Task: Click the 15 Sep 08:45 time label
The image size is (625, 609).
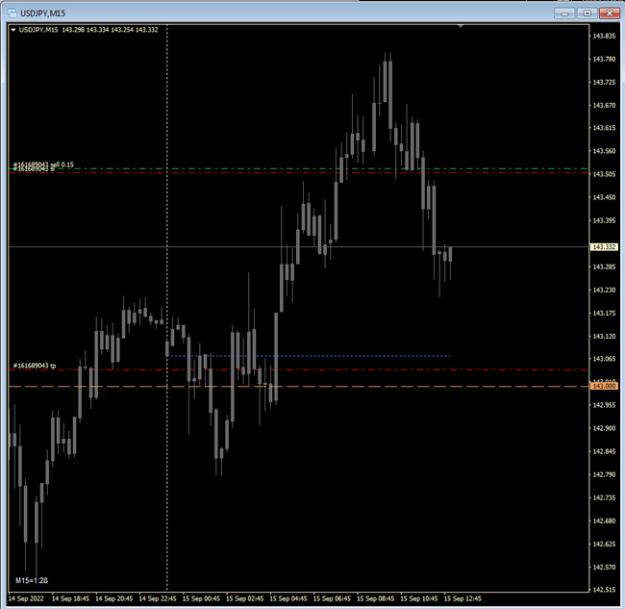Action: pyautogui.click(x=375, y=599)
